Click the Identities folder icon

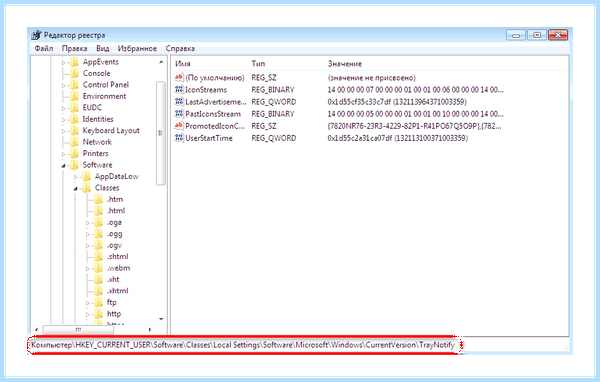tap(75, 119)
